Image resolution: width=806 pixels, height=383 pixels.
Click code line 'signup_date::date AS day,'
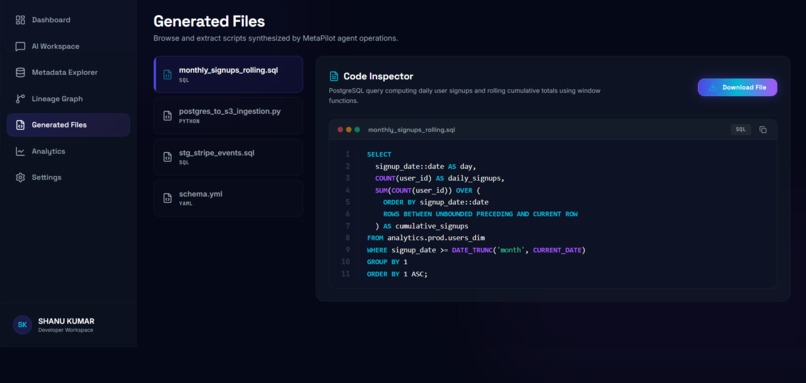point(426,167)
